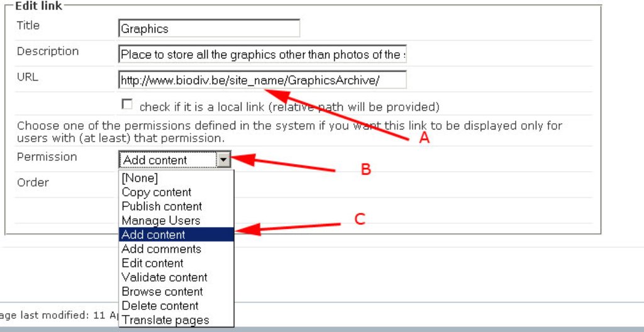Pick Edit content from the list

coord(176,263)
